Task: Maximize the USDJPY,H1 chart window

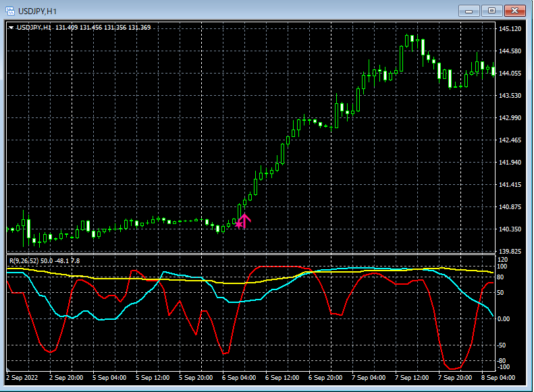Action: pyautogui.click(x=492, y=10)
